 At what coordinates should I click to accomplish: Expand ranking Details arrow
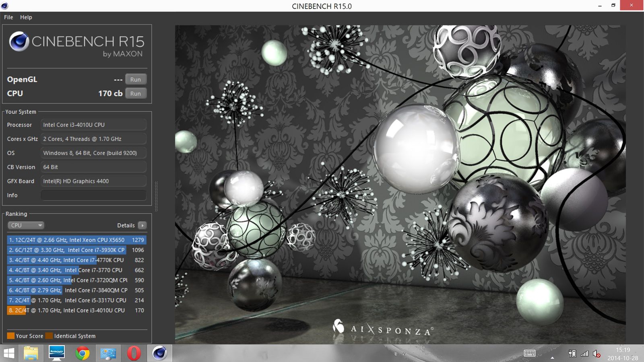click(x=142, y=225)
